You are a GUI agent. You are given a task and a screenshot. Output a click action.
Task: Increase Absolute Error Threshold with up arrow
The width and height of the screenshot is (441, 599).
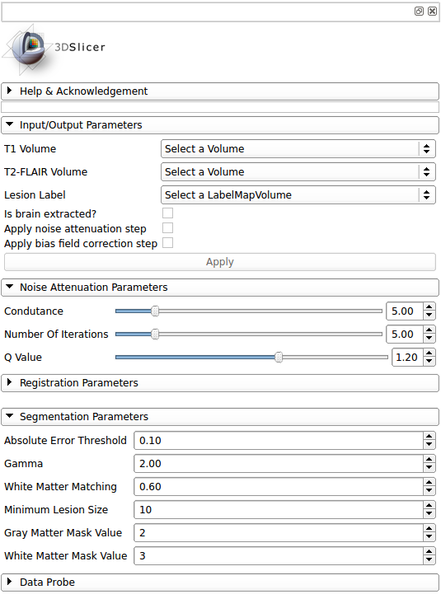(429, 436)
